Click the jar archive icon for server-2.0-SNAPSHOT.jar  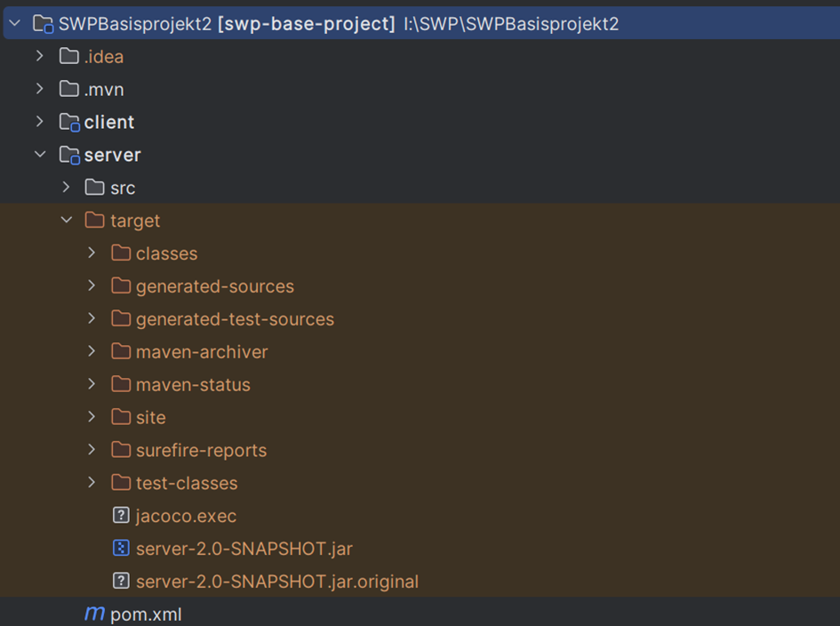(x=122, y=549)
